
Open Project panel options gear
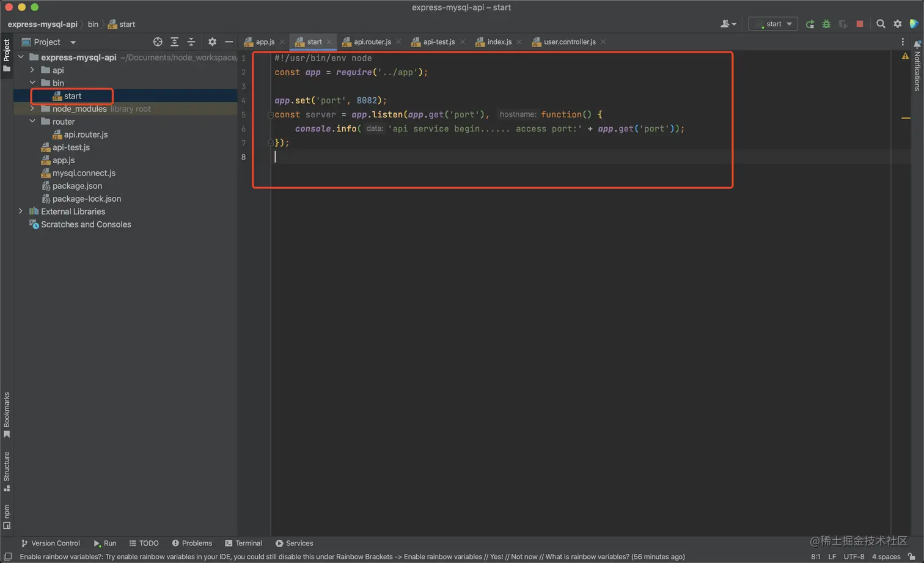[212, 42]
